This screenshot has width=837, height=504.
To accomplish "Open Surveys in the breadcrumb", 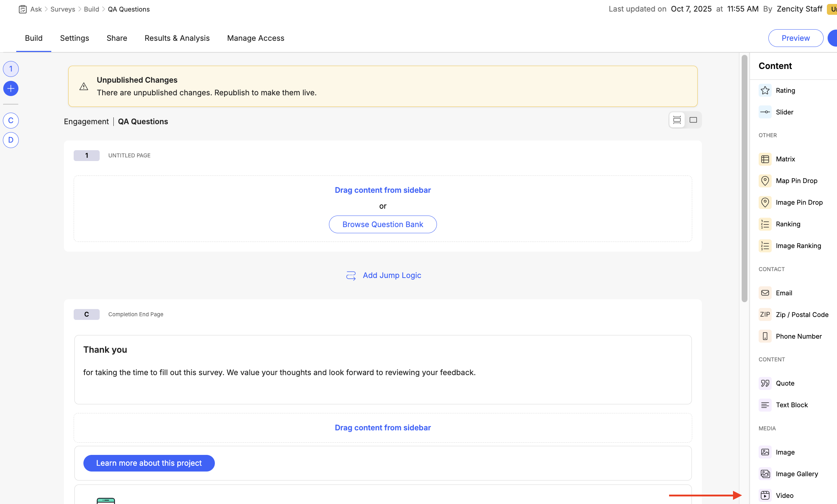I will pyautogui.click(x=63, y=9).
